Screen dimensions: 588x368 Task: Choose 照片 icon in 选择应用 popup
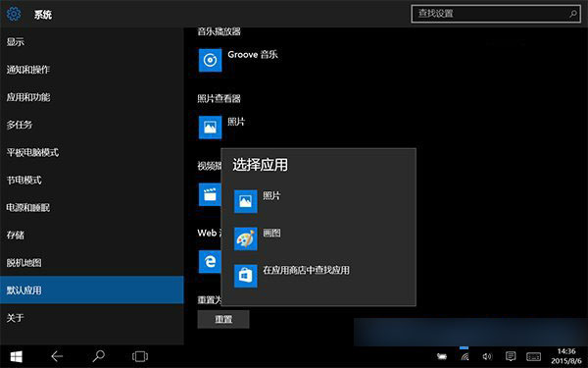246,201
